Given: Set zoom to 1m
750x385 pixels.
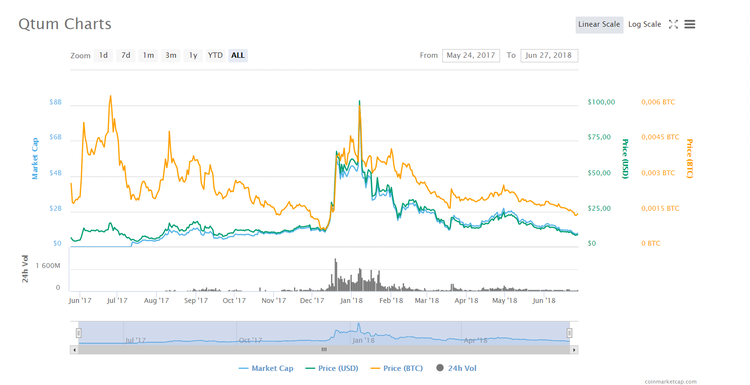Looking at the screenshot, I should (x=148, y=55).
